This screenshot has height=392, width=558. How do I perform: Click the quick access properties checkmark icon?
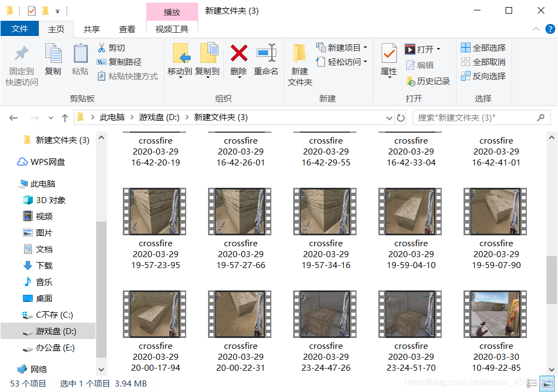pyautogui.click(x=32, y=11)
